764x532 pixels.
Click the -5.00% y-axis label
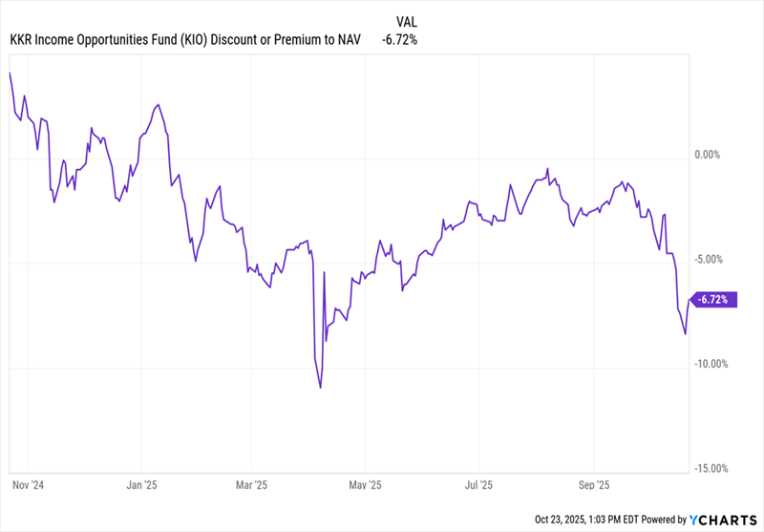pyautogui.click(x=711, y=259)
